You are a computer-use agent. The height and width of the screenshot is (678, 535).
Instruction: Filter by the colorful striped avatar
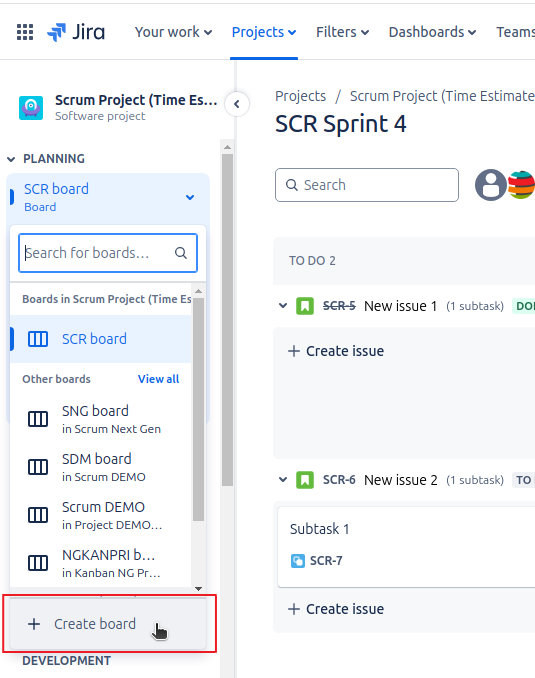[x=521, y=185]
